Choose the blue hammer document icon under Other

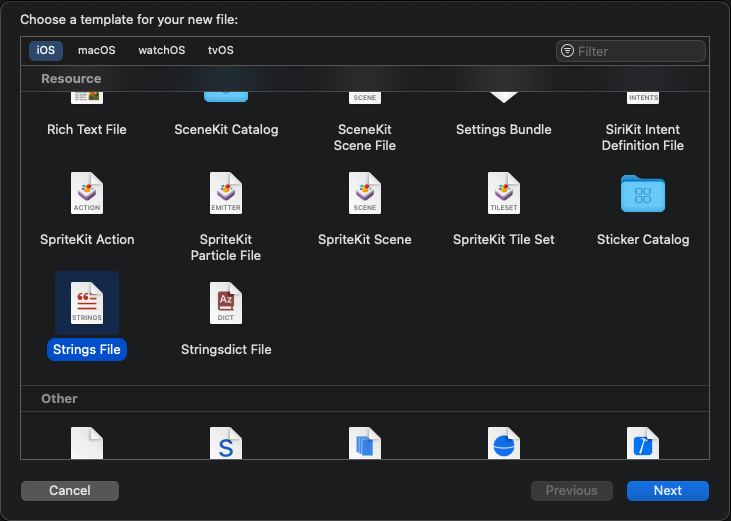[643, 443]
